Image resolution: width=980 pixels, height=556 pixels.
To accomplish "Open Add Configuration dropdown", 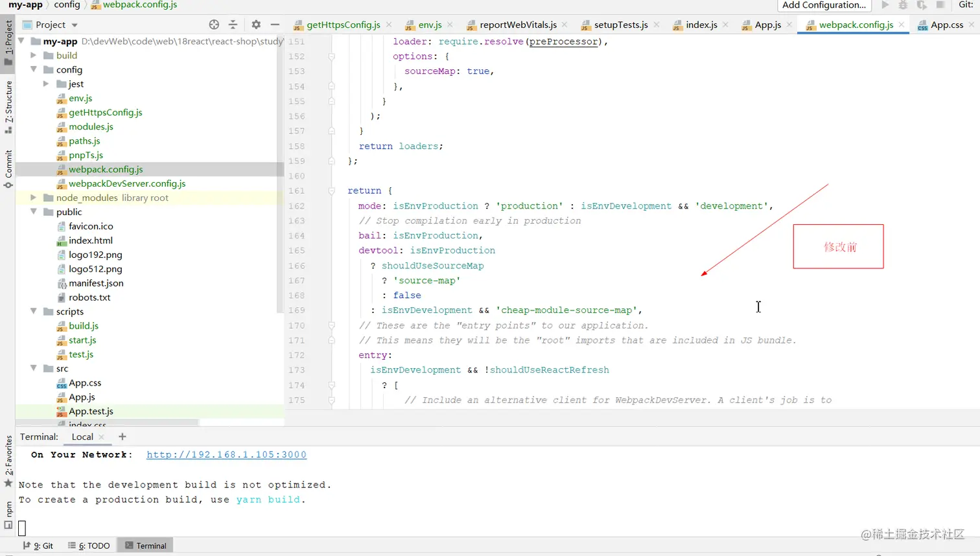I will tap(824, 5).
